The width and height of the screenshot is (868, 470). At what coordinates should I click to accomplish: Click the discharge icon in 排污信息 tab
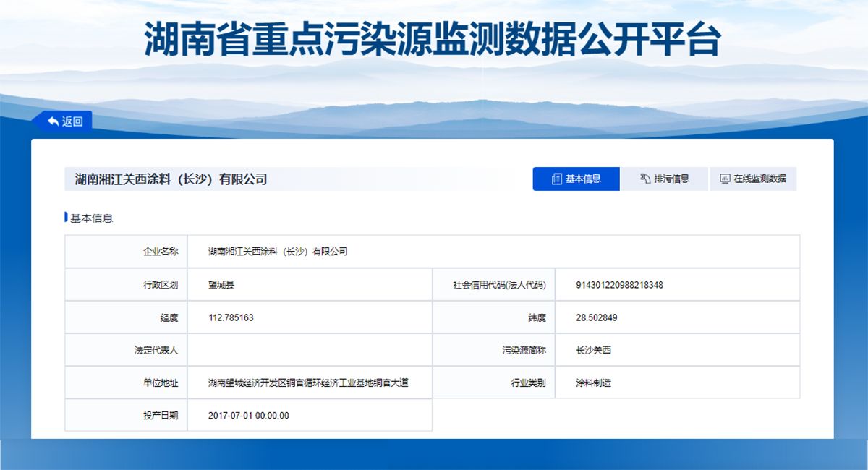pyautogui.click(x=645, y=179)
